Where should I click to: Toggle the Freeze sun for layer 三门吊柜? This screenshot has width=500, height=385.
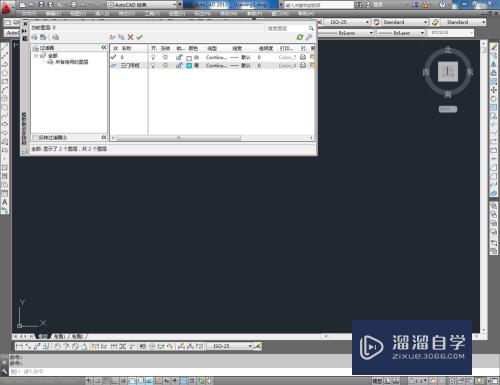point(165,66)
